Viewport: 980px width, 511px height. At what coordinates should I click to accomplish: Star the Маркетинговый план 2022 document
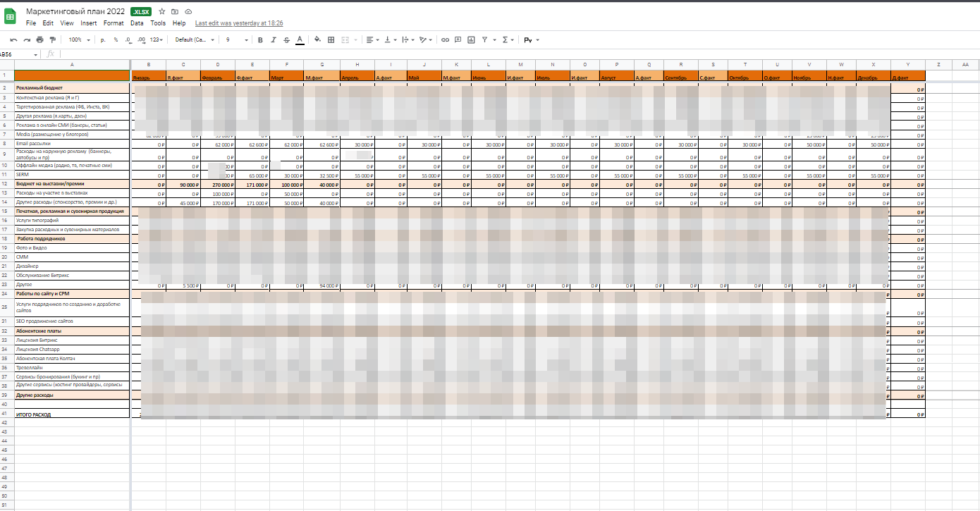162,12
